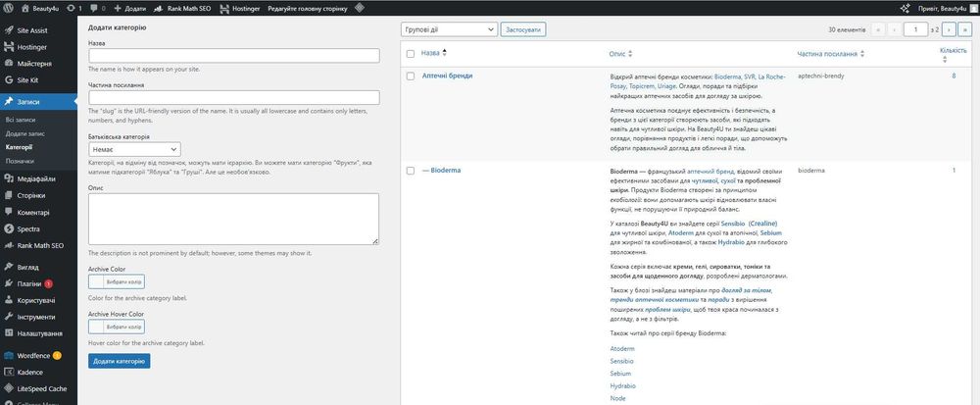
Task: Click the Додати категорію button
Action: point(119,361)
